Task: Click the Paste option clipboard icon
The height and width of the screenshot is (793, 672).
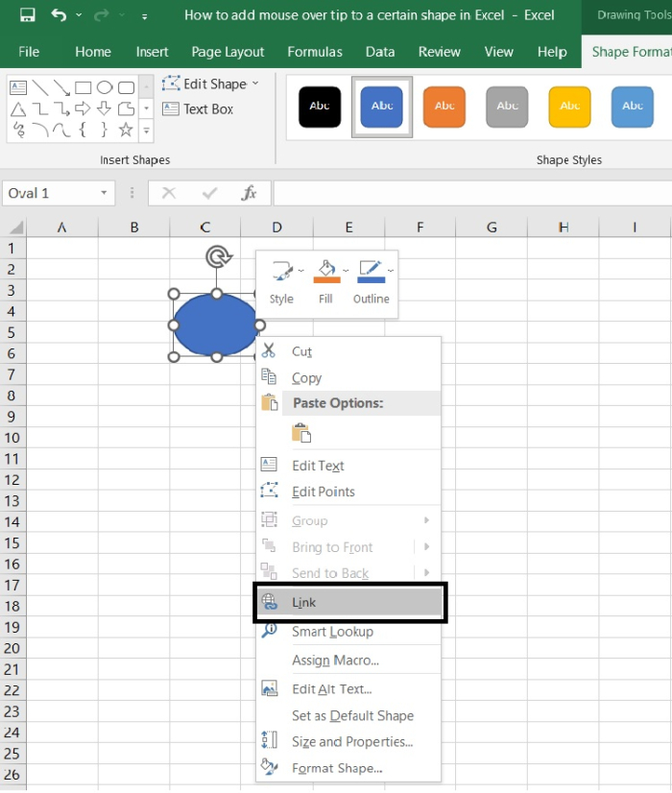Action: click(300, 433)
